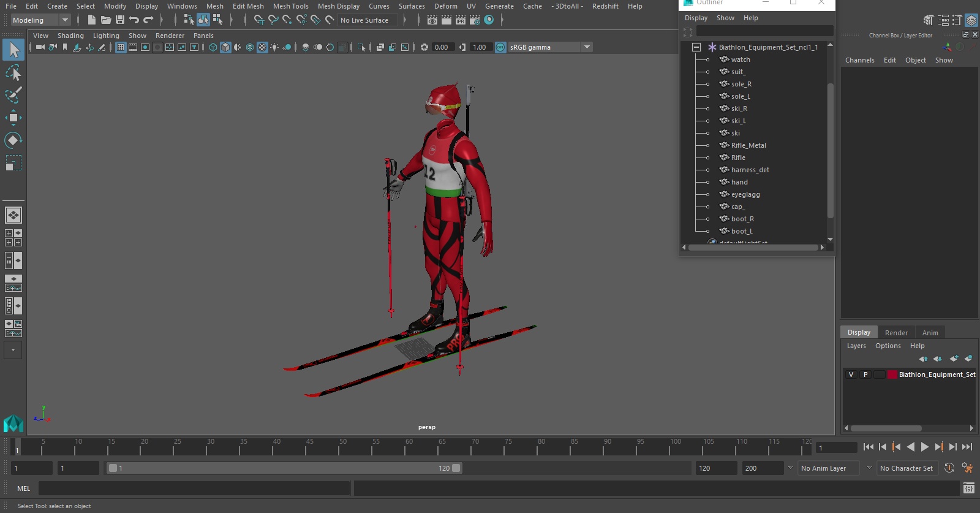Toggle the film gate display
This screenshot has width=980, height=513.
[133, 47]
